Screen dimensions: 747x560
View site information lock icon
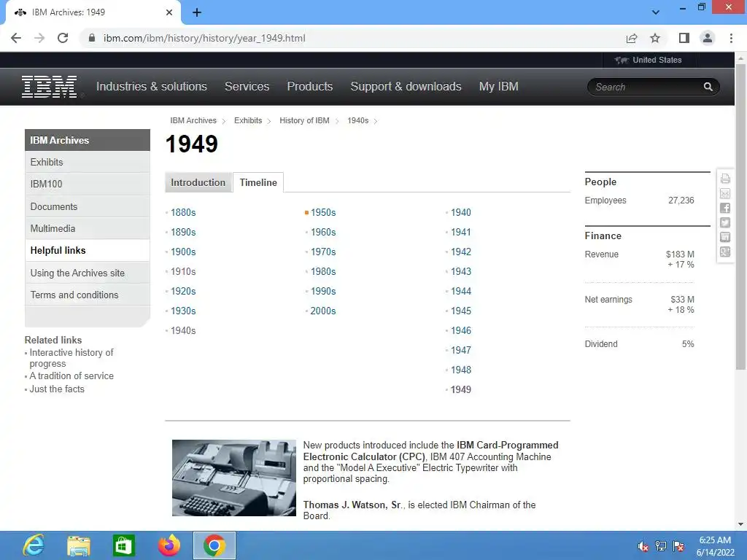(92, 38)
